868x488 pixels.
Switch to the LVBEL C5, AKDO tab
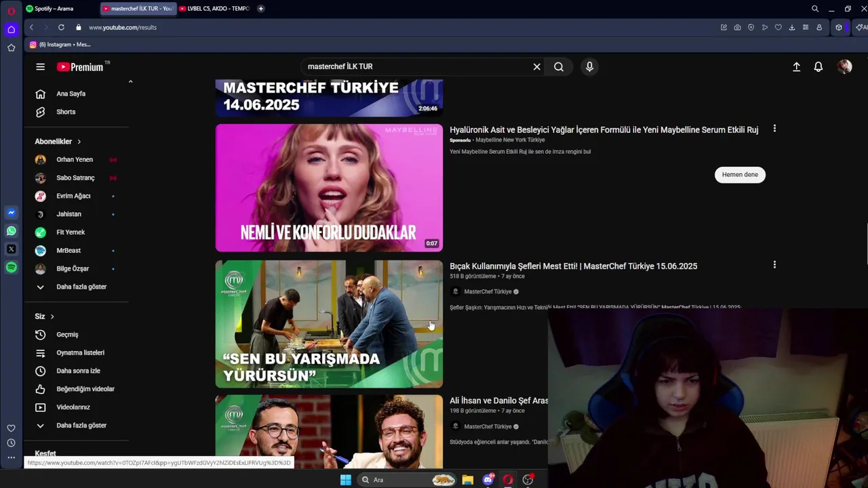pyautogui.click(x=214, y=8)
